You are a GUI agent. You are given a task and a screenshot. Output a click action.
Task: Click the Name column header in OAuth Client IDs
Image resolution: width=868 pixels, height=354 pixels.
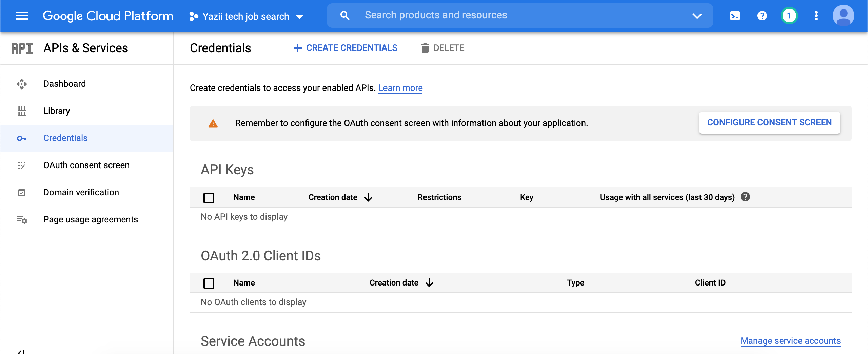tap(244, 283)
